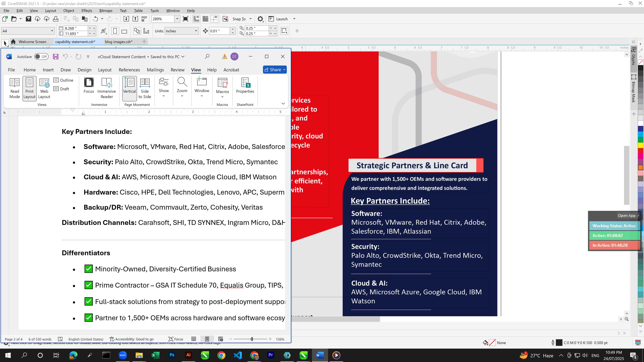Viewport: 644px width, 362px height.
Task: Open CorelDRAW Bitmaps menu
Action: (106, 11)
